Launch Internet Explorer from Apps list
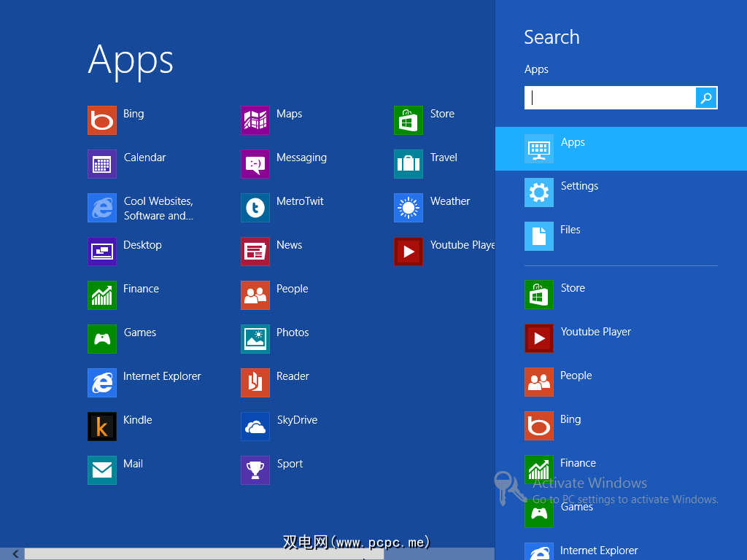The width and height of the screenshot is (747, 560). click(x=102, y=383)
